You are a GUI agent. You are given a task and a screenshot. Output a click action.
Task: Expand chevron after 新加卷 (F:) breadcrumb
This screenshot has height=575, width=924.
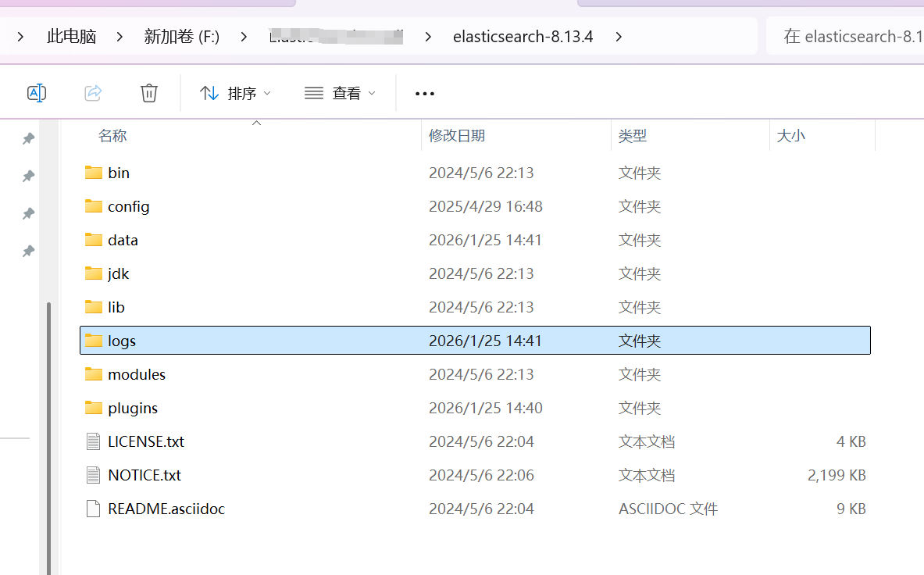click(244, 37)
